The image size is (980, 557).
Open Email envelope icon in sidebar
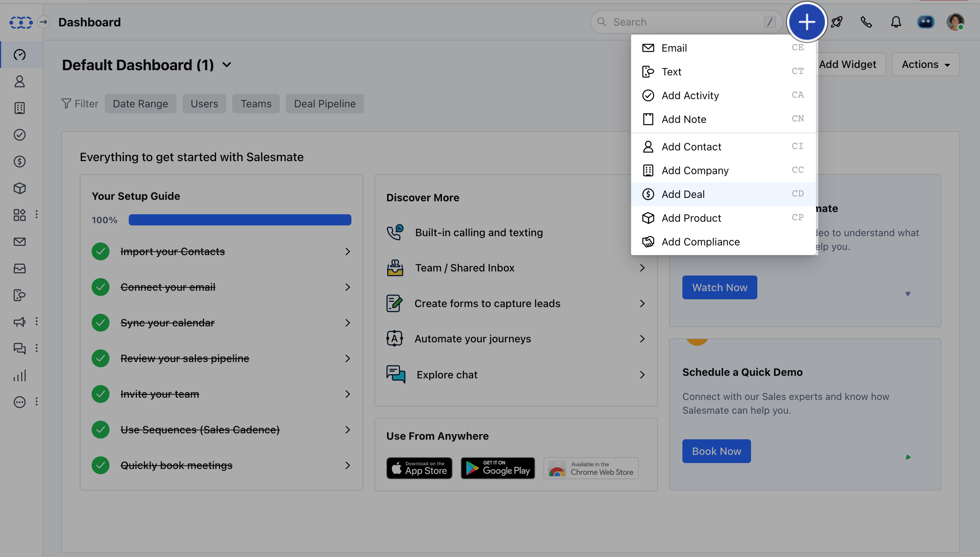20,242
